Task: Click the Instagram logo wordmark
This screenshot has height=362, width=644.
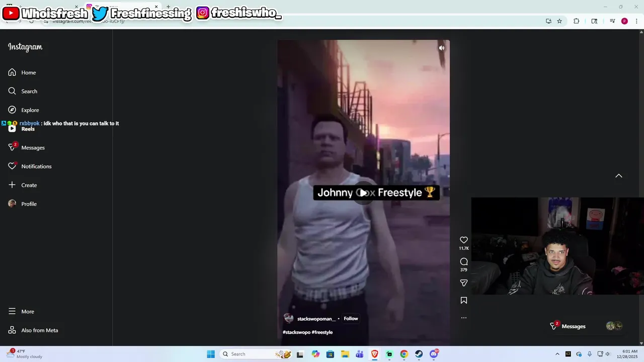Action: click(25, 47)
